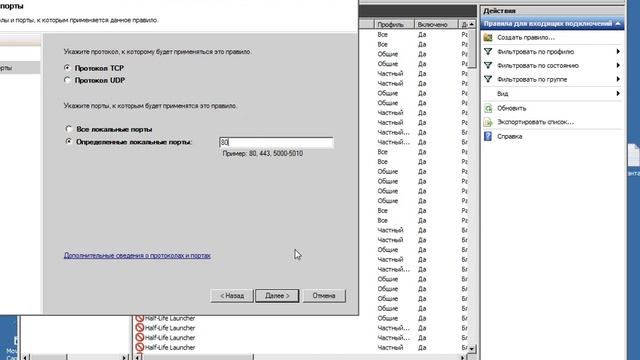640x360 pixels.
Task: Click the Обновить refresh icon
Action: pyautogui.click(x=488, y=108)
